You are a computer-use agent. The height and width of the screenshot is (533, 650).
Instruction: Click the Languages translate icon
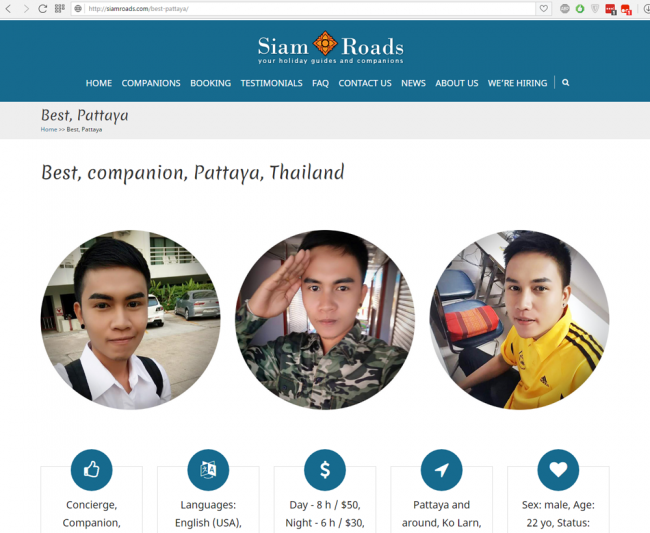pyautogui.click(x=208, y=470)
